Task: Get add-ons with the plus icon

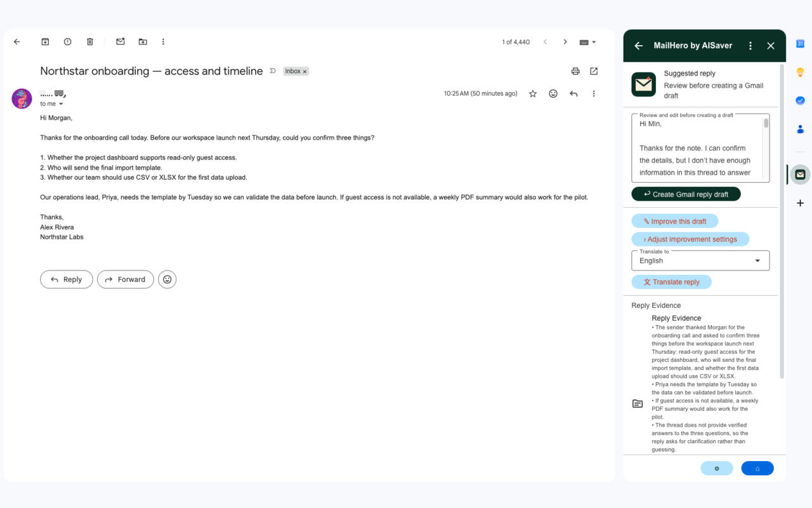Action: [800, 203]
